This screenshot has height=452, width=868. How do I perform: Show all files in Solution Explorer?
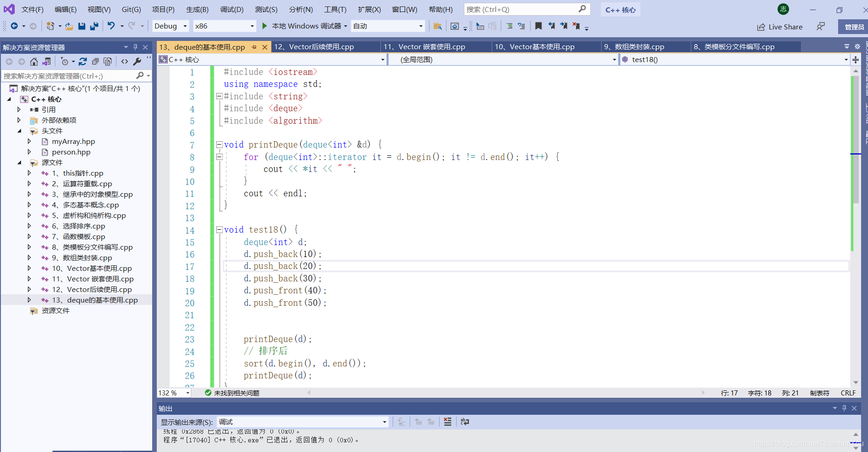click(108, 62)
